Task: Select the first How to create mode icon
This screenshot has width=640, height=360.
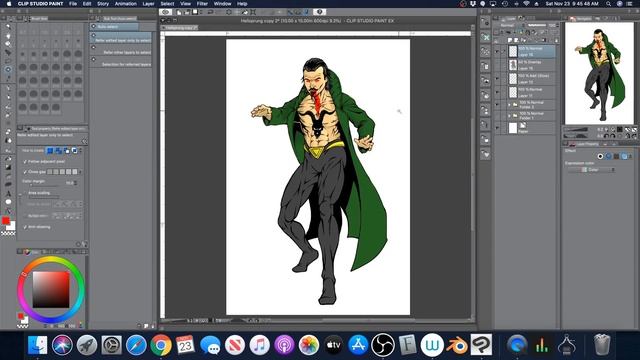Action: [50, 151]
